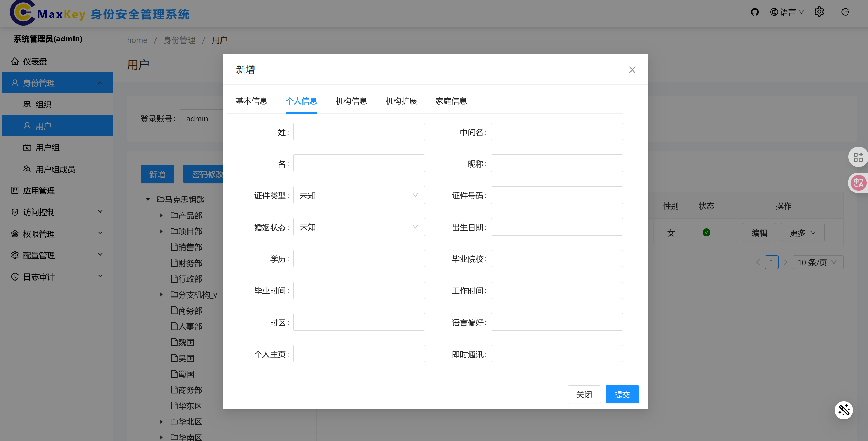Image resolution: width=868 pixels, height=441 pixels.
Task: Select the 仪表盘 dashboard sidebar icon
Action: [x=15, y=61]
